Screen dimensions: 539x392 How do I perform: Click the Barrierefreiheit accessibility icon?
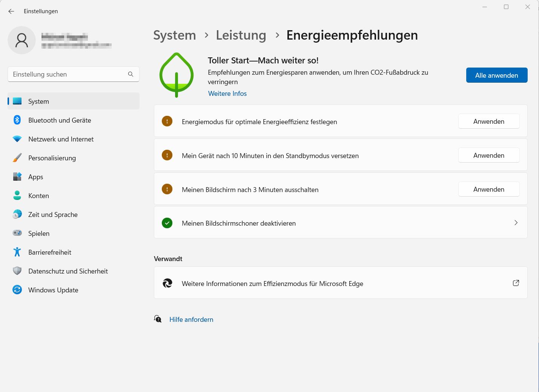(17, 252)
